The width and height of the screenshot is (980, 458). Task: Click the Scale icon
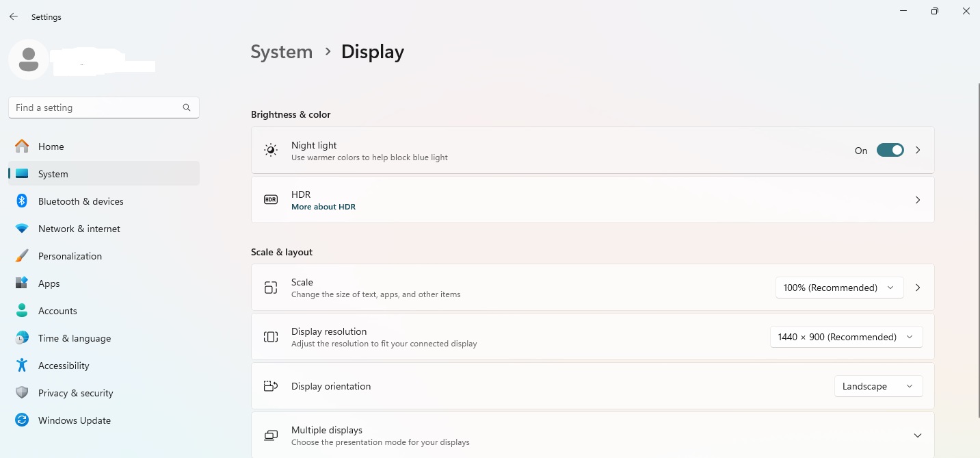point(271,288)
